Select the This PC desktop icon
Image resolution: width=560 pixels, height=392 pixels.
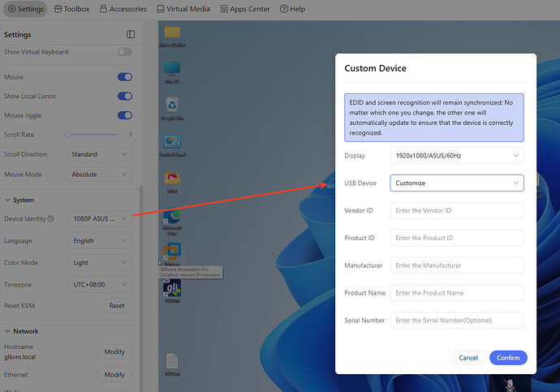(171, 69)
